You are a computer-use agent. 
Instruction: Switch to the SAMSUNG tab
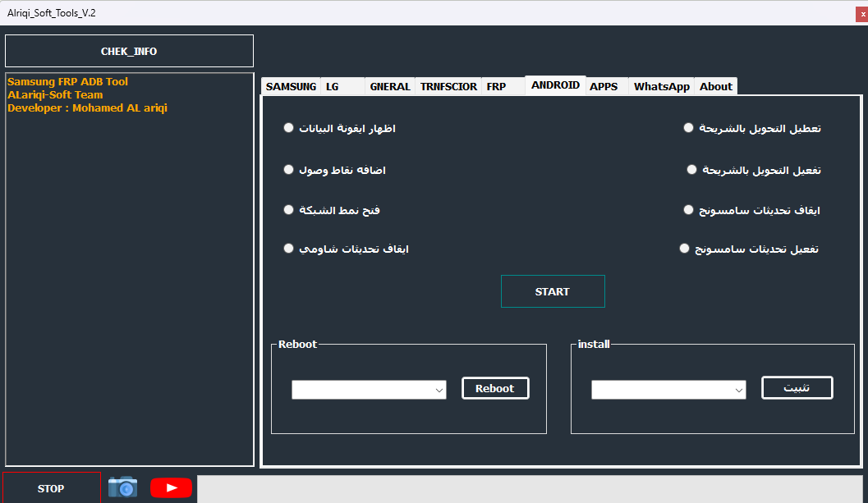pos(290,85)
